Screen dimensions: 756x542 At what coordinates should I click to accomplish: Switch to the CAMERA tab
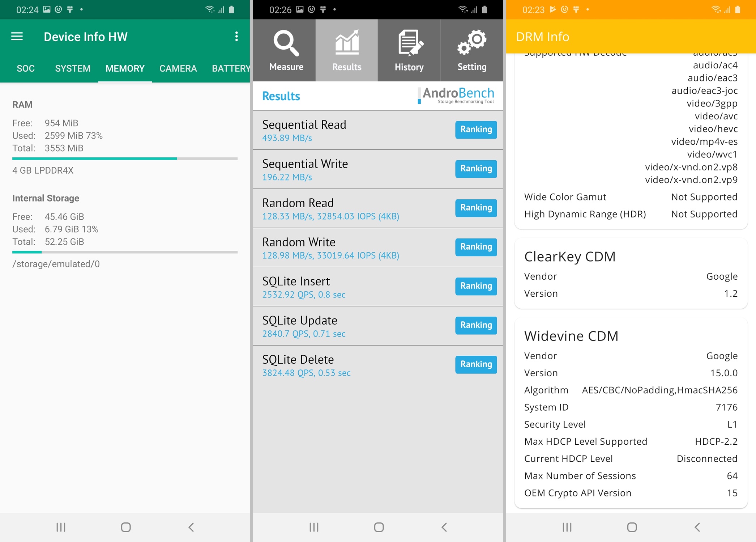[178, 68]
